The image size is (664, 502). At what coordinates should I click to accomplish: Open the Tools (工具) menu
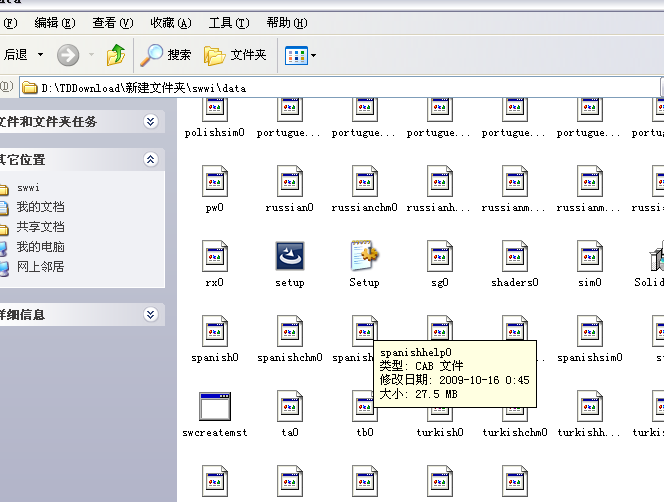229,23
